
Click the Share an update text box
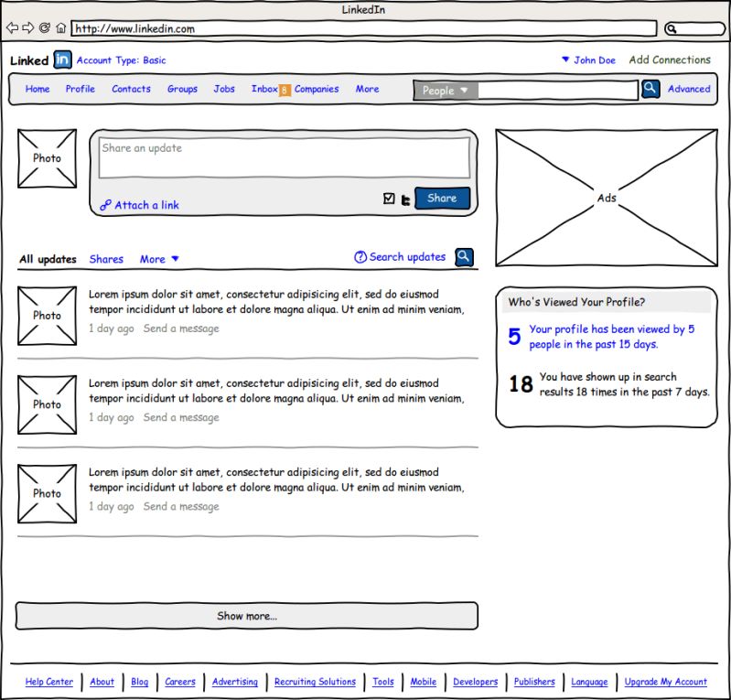(284, 157)
